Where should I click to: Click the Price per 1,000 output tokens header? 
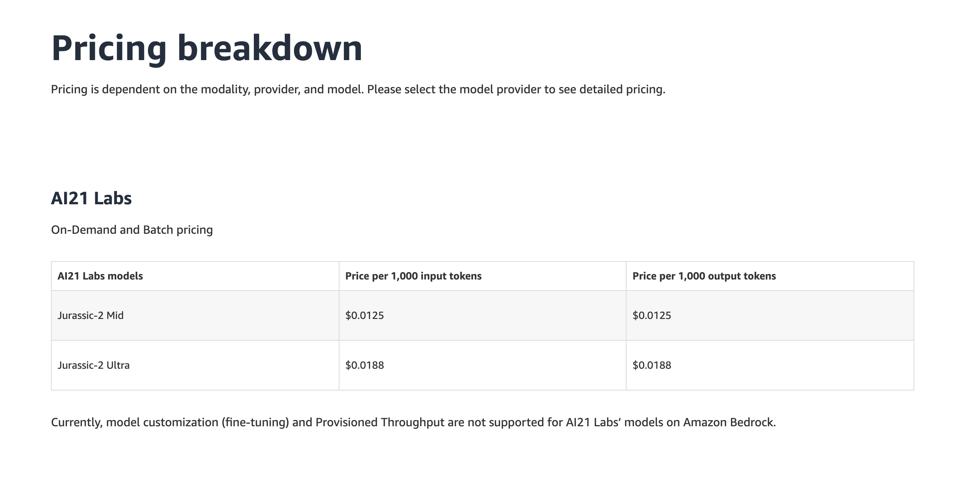(704, 276)
